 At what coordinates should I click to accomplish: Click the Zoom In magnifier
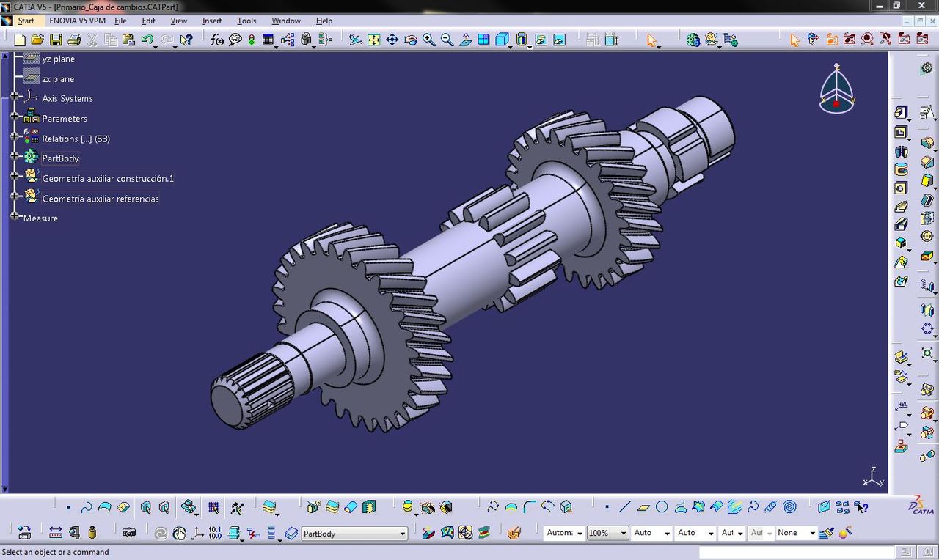(429, 40)
